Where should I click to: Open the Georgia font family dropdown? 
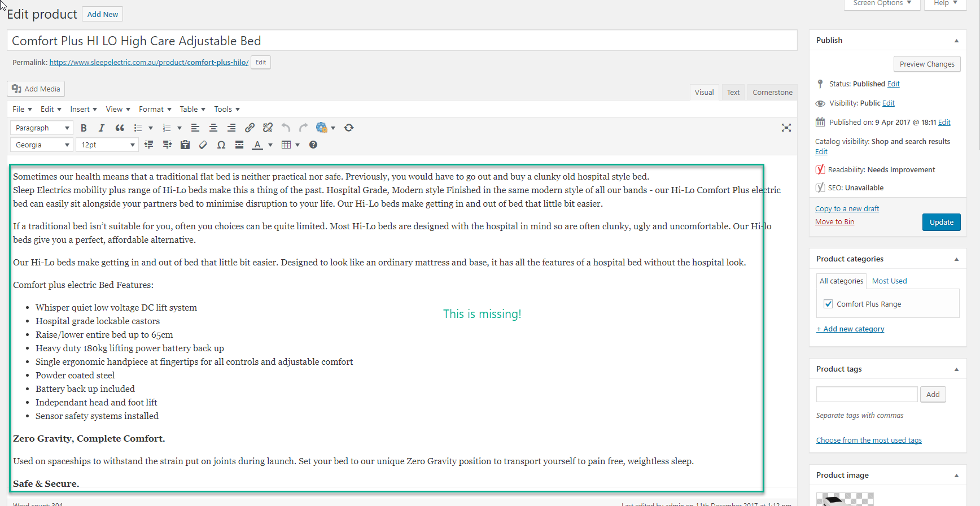pos(42,145)
